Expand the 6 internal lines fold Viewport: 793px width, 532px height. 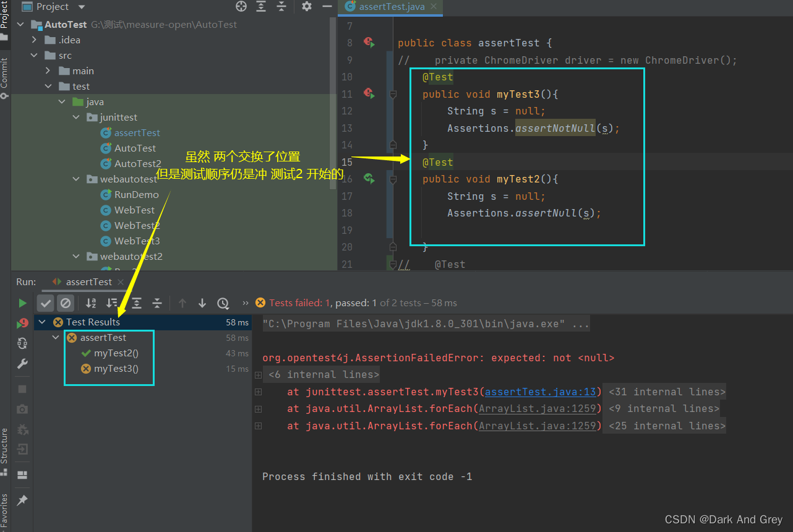click(258, 375)
